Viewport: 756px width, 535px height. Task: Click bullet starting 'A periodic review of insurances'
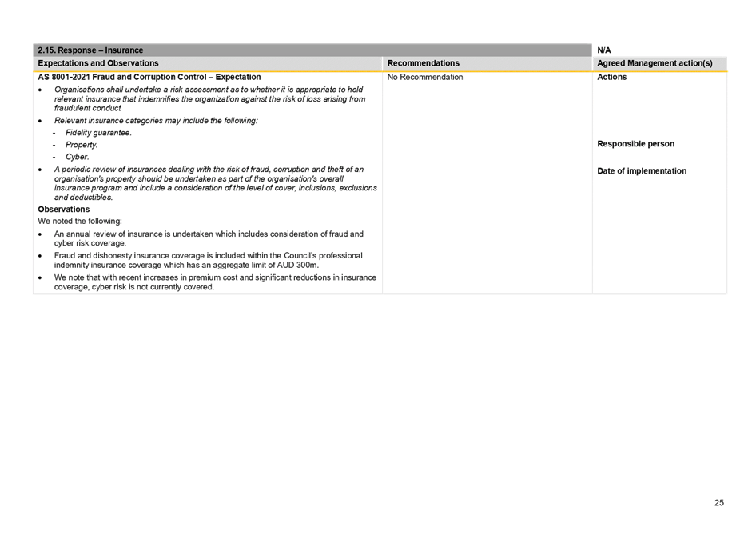(215, 183)
